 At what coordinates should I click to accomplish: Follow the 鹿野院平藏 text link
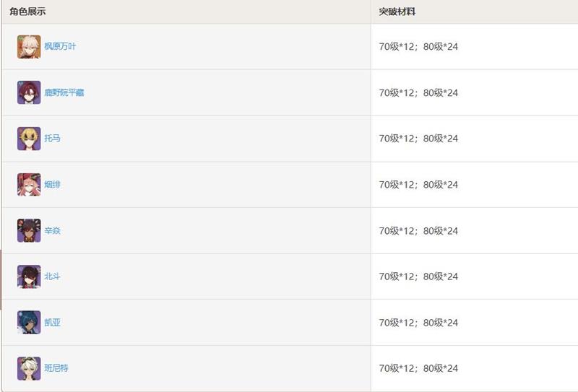tap(64, 92)
